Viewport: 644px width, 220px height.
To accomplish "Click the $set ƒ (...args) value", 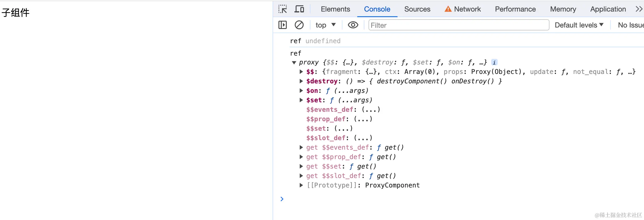I will click(x=351, y=100).
